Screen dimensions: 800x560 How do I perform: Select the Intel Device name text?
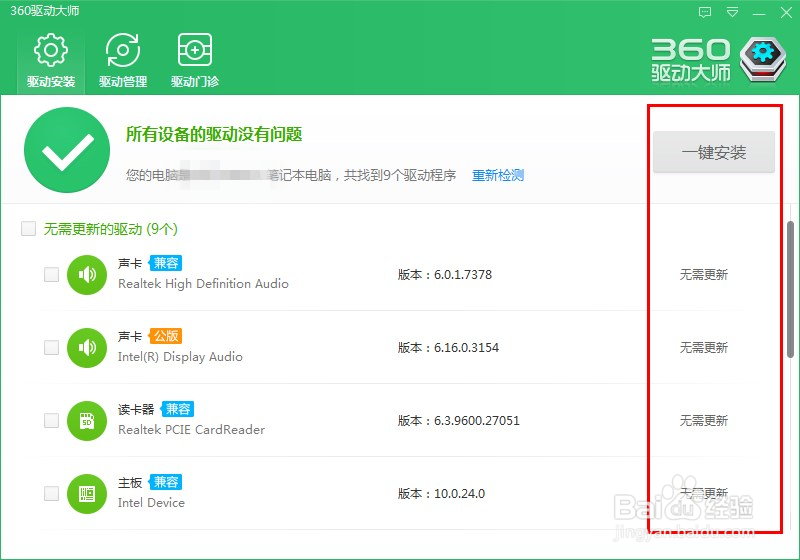pos(151,503)
